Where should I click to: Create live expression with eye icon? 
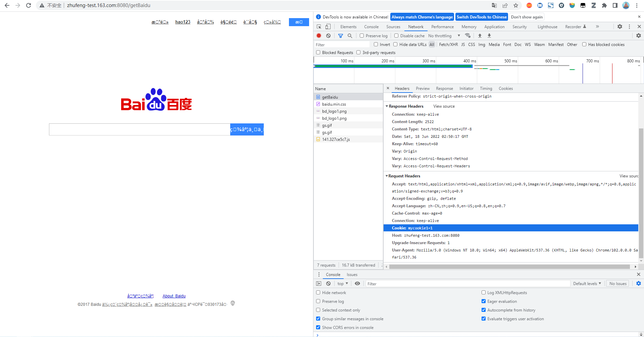[357, 283]
